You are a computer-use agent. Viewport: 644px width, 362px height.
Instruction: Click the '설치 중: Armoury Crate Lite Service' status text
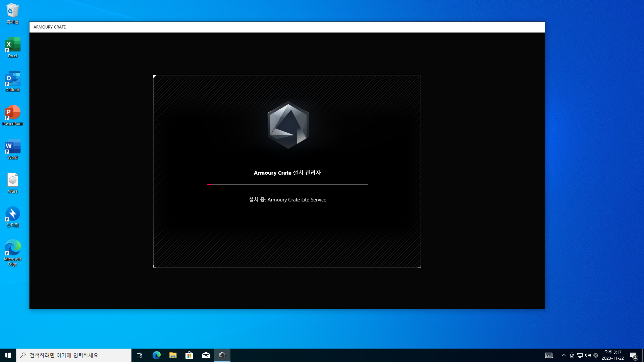point(287,200)
